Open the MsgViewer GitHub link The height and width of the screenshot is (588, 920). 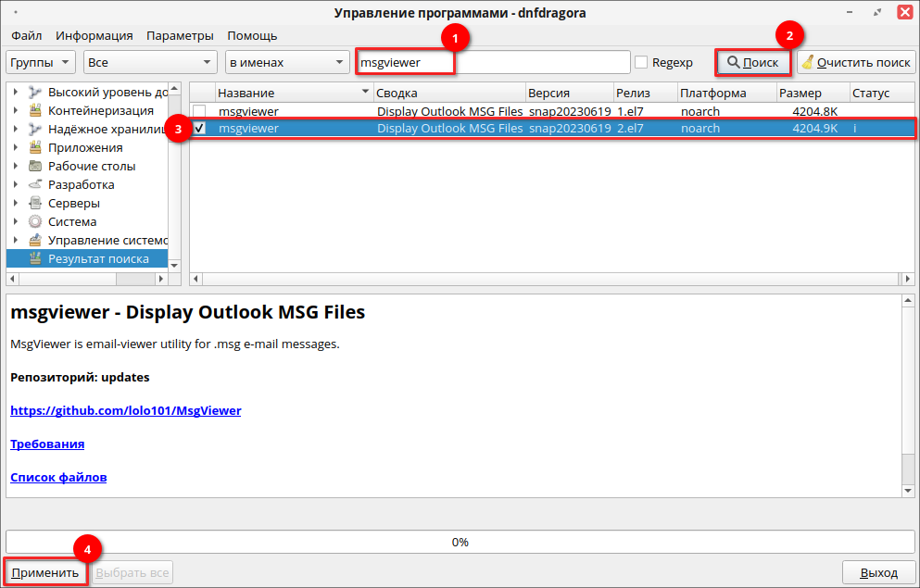click(125, 410)
